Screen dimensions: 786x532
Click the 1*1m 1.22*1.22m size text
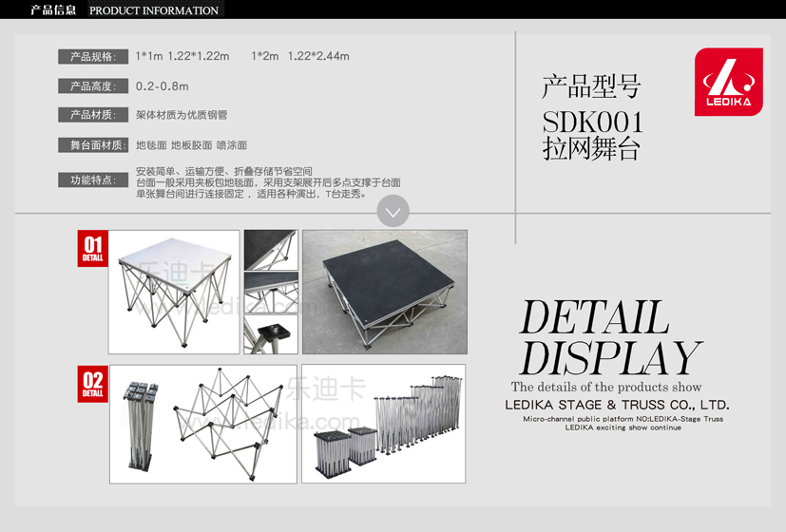coord(182,56)
